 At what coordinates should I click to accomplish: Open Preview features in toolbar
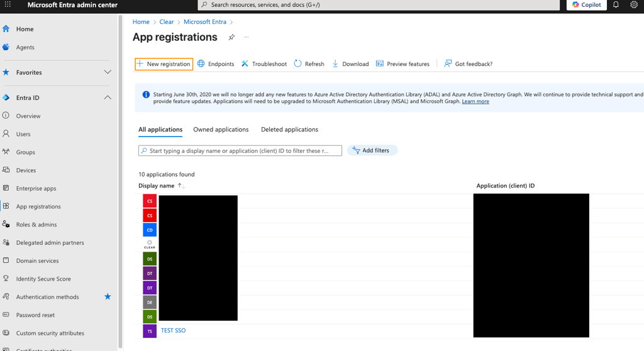pyautogui.click(x=402, y=64)
